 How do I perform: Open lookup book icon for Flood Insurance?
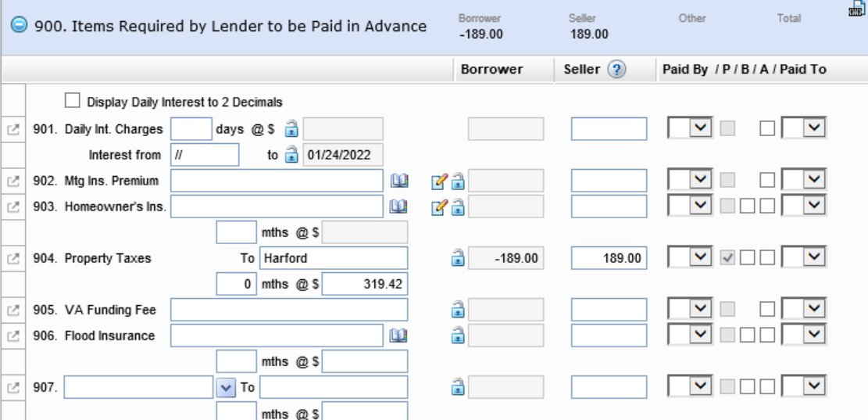(398, 336)
